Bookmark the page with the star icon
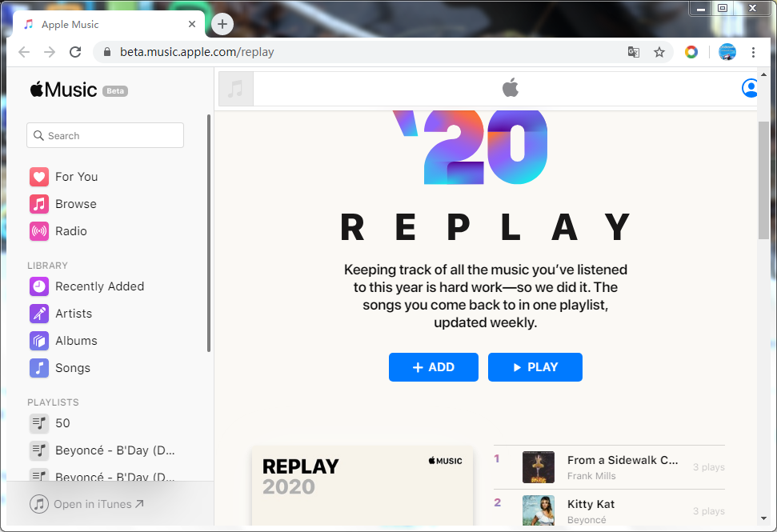 coord(659,51)
